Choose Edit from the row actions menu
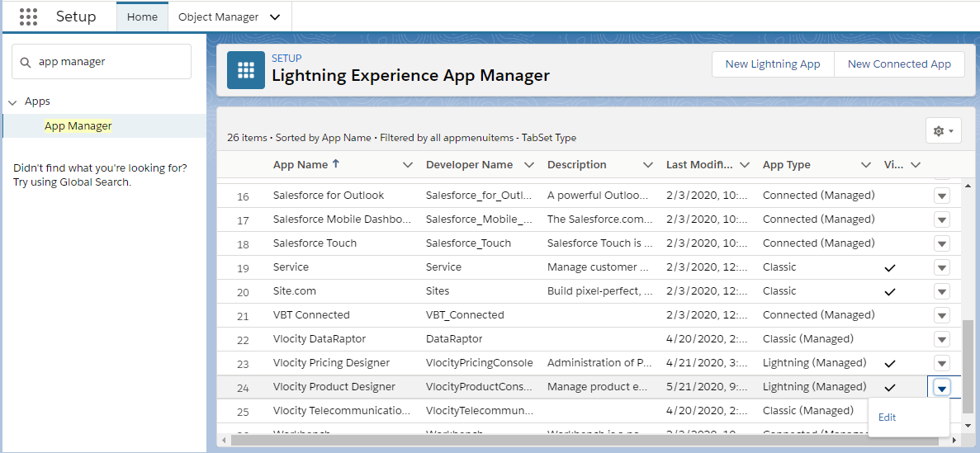Image resolution: width=980 pixels, height=453 pixels. click(887, 418)
